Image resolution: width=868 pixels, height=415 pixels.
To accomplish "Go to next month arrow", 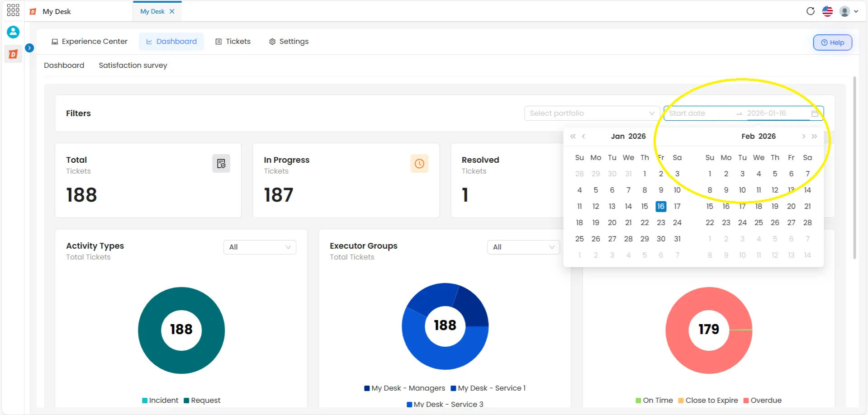I will [803, 136].
